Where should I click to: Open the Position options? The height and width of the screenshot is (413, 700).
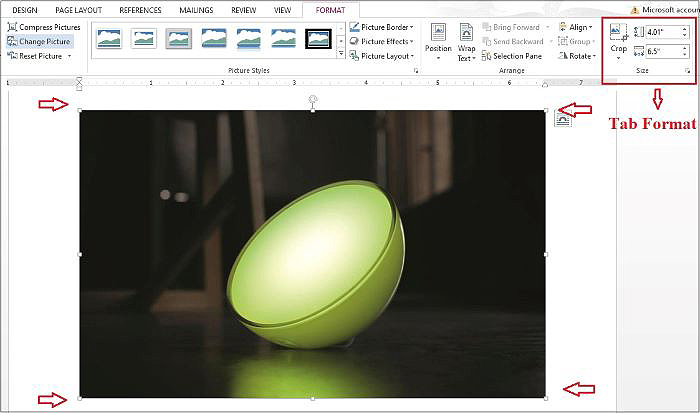click(438, 41)
